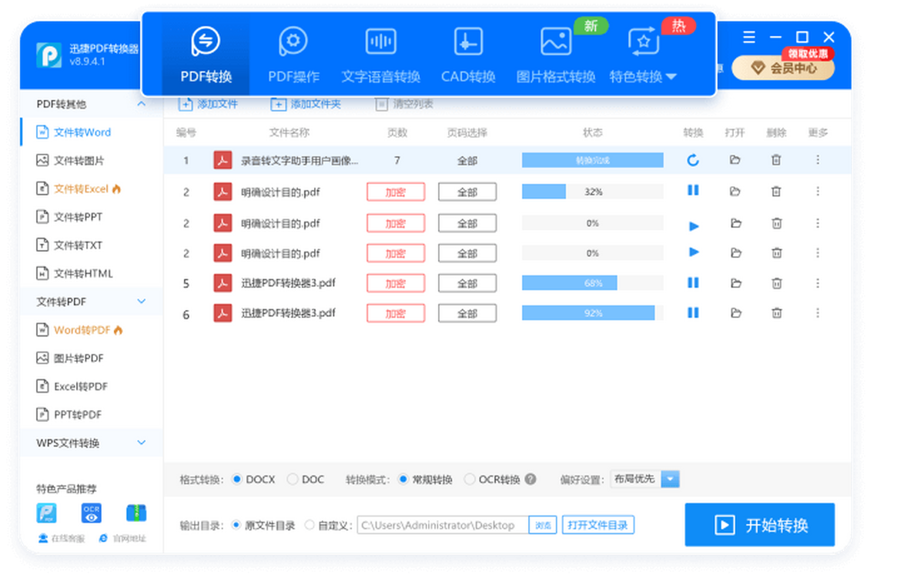Viewport: 924px width, 578px height.
Task: Select the DOC output format
Action: [x=292, y=479]
